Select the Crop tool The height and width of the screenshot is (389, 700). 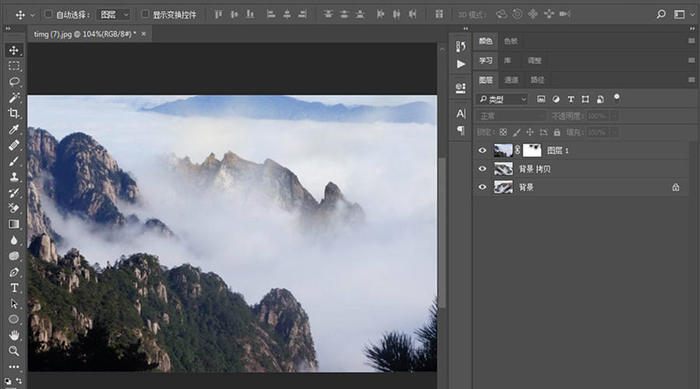pyautogui.click(x=14, y=113)
